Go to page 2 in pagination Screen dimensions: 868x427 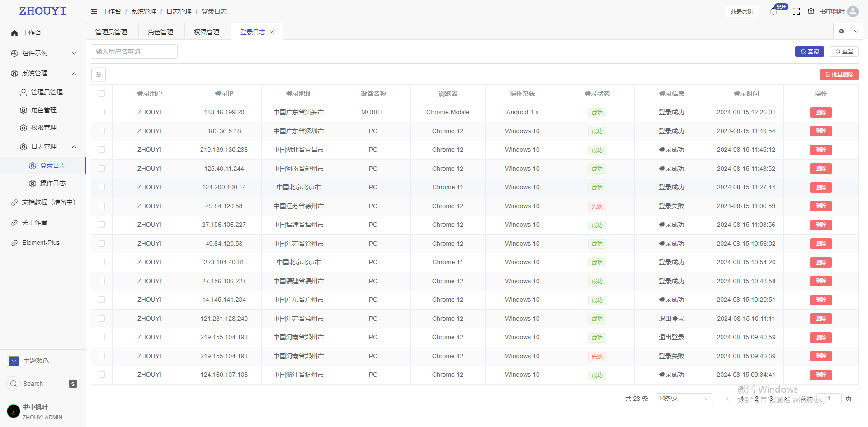point(756,399)
